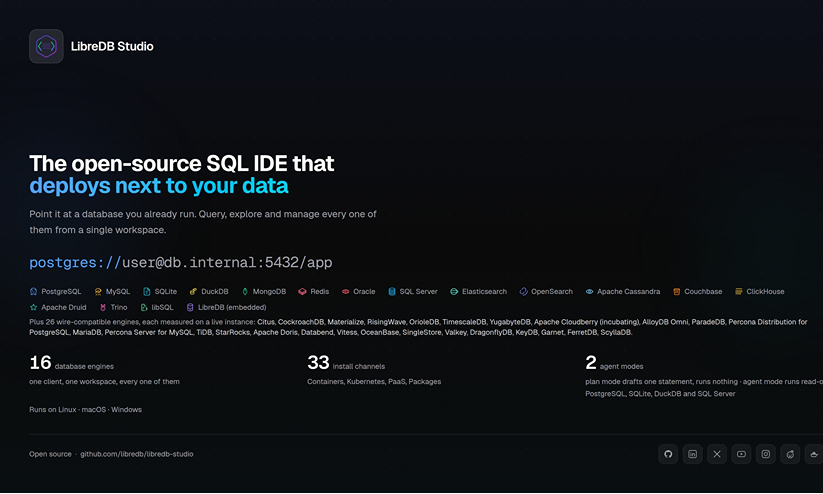Click the '16 database engines' stat
Image resolution: width=823 pixels, height=494 pixels.
click(71, 363)
